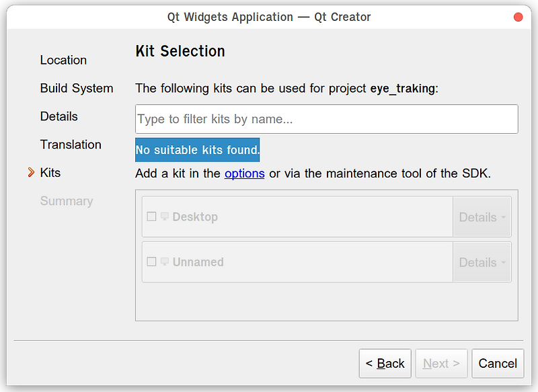
Task: Select the Details step in the sidebar
Action: [x=59, y=116]
